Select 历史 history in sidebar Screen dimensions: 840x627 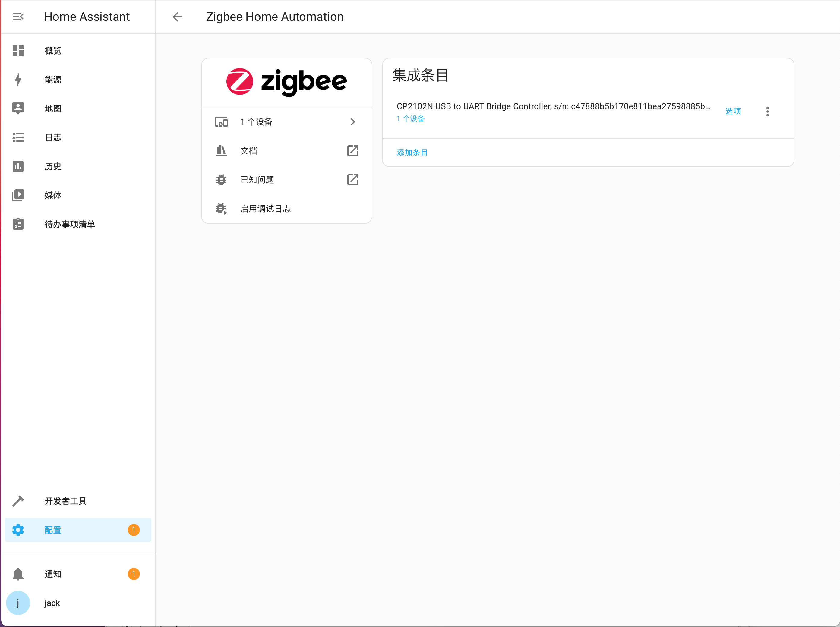click(53, 166)
